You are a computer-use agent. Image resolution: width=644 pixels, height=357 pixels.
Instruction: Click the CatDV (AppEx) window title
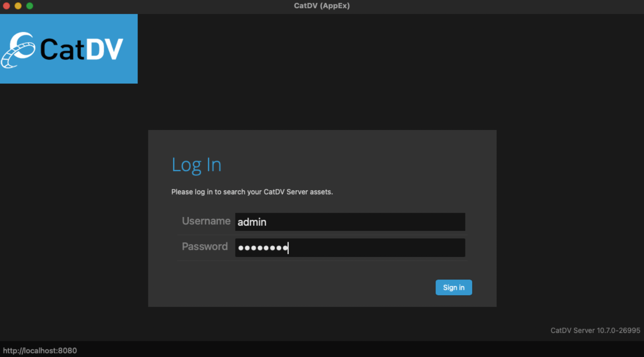coord(322,6)
